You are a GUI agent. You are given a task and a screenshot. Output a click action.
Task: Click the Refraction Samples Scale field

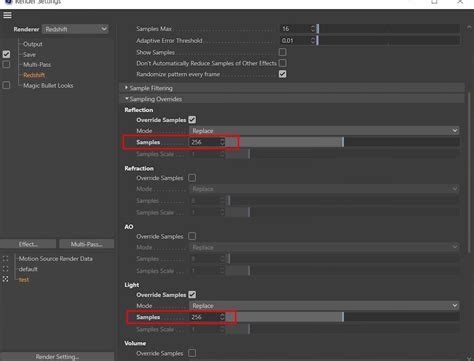click(205, 212)
